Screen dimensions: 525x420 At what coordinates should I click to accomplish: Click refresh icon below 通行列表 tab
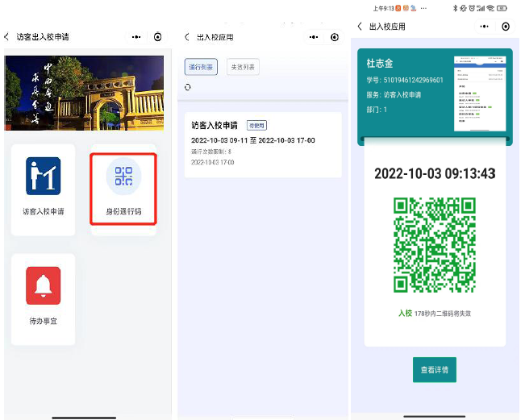coord(188,87)
